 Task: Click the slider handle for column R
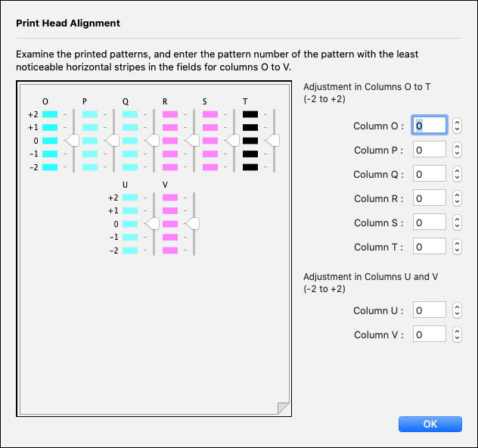click(x=192, y=141)
